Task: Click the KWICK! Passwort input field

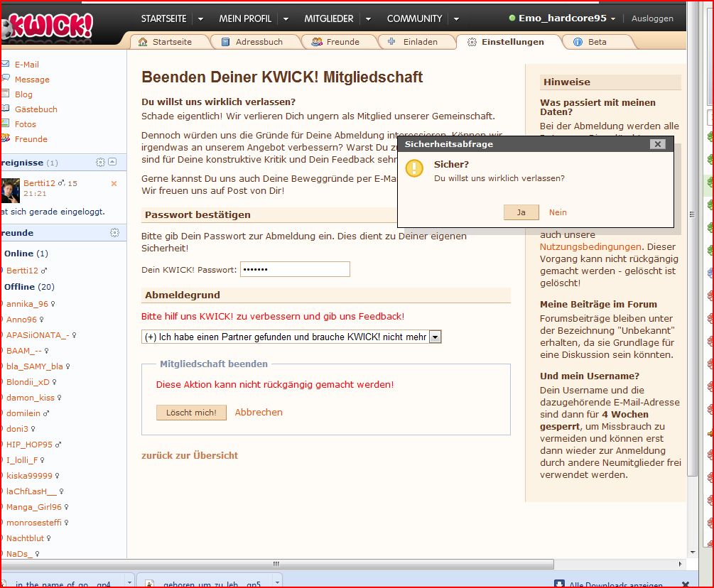Action: 295,269
